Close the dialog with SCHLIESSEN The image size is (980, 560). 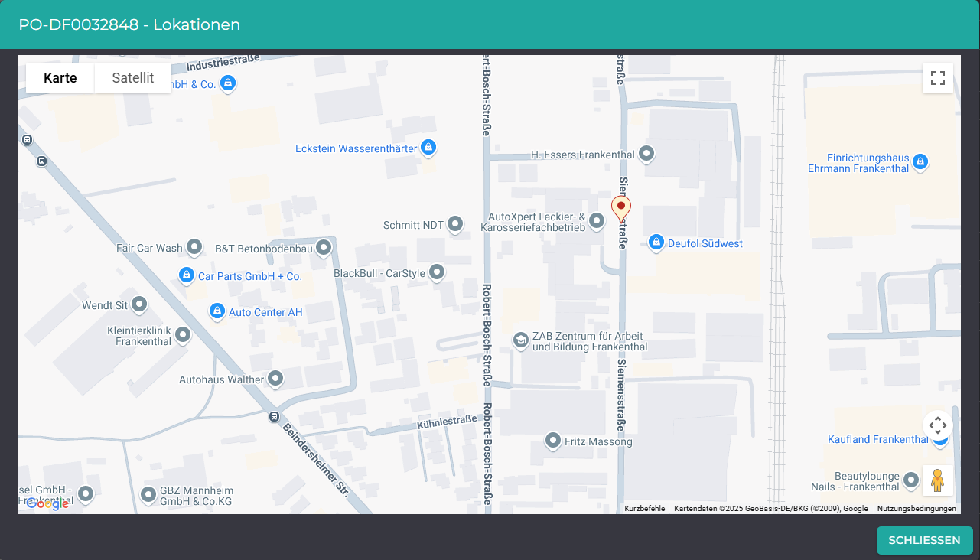pyautogui.click(x=924, y=540)
